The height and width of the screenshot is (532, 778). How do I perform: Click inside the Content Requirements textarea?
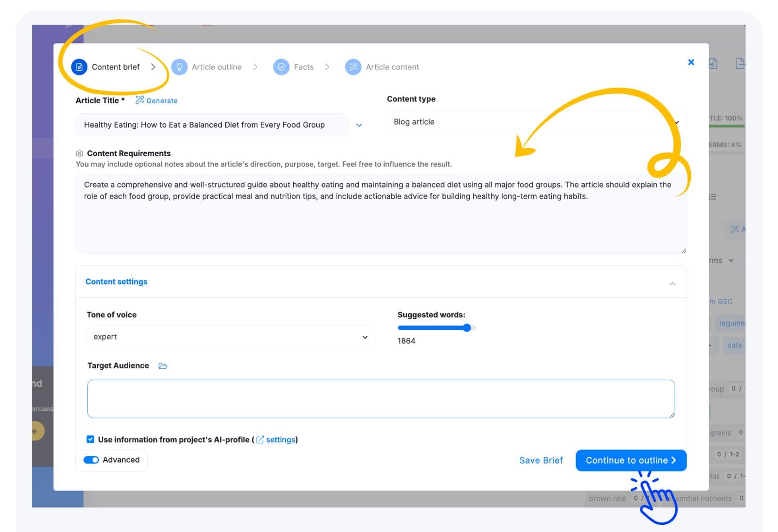pyautogui.click(x=381, y=214)
